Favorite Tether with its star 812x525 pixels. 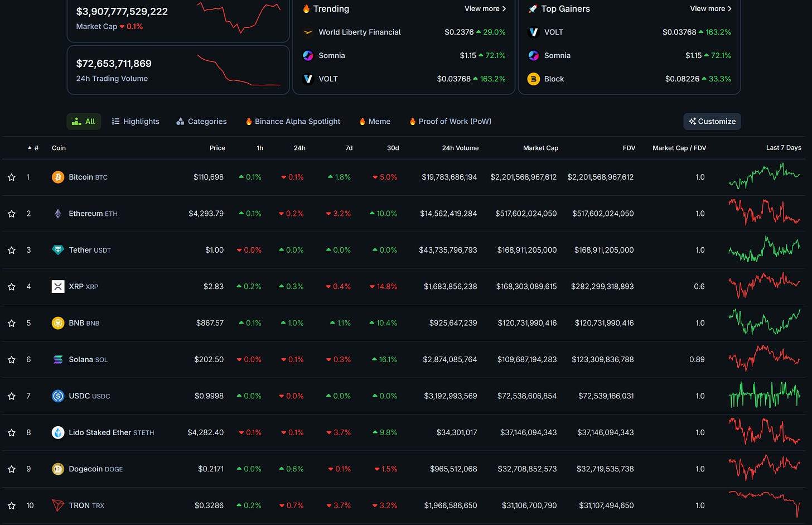coord(12,250)
